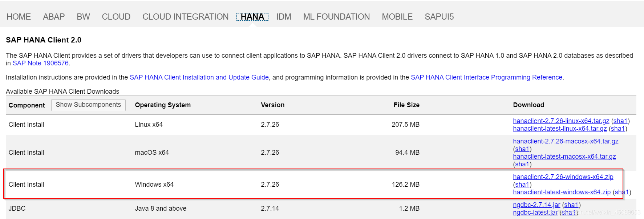Click the 126.2 MB file size

405,184
